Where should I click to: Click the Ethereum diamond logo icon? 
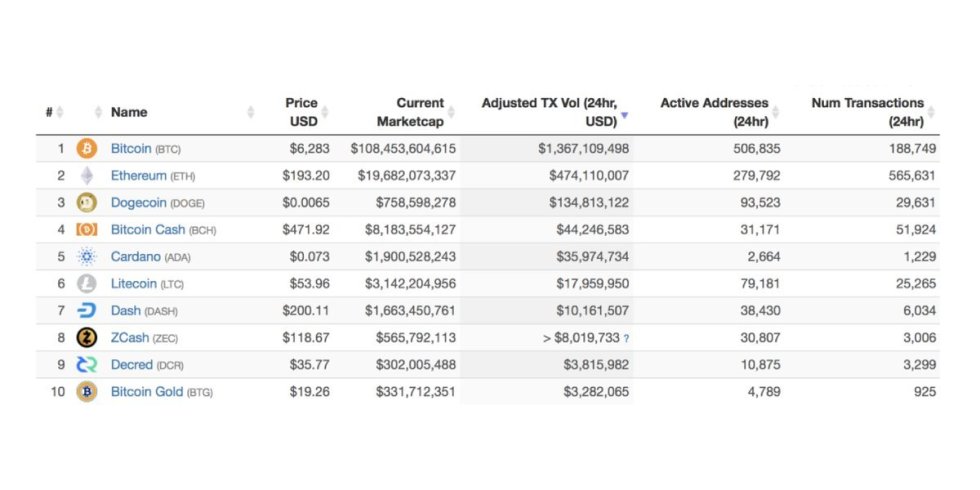(87, 176)
